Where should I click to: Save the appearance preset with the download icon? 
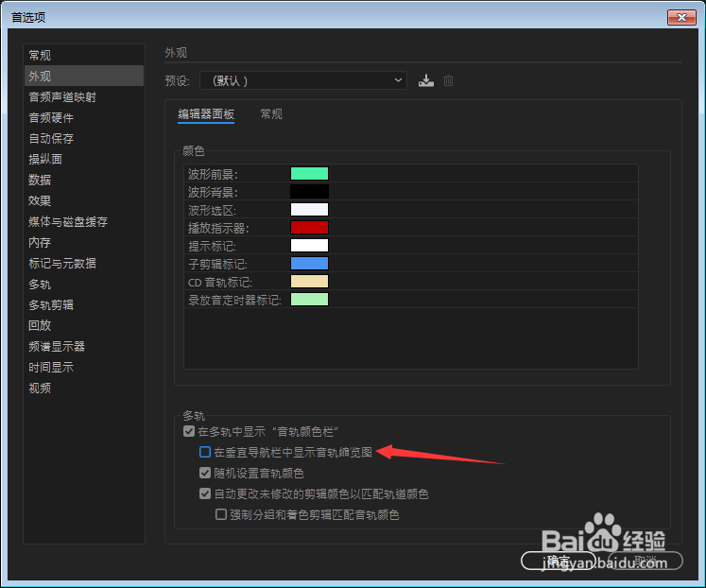pyautogui.click(x=426, y=80)
